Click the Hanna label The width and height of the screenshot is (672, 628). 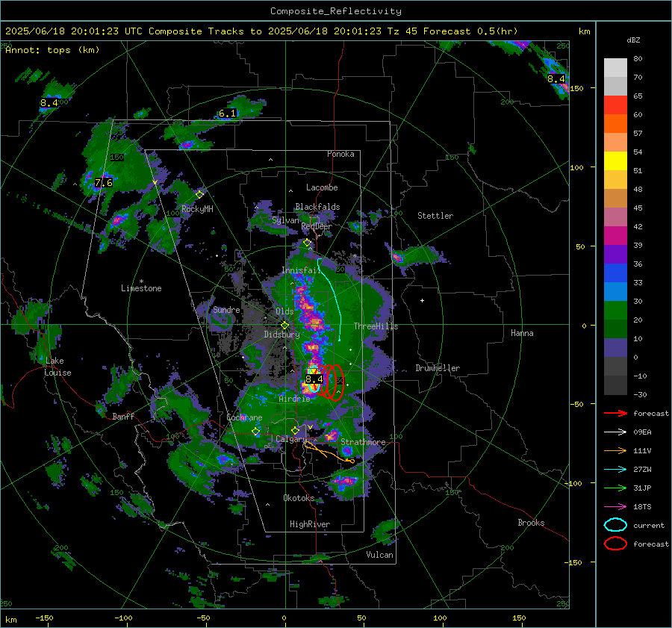[522, 333]
